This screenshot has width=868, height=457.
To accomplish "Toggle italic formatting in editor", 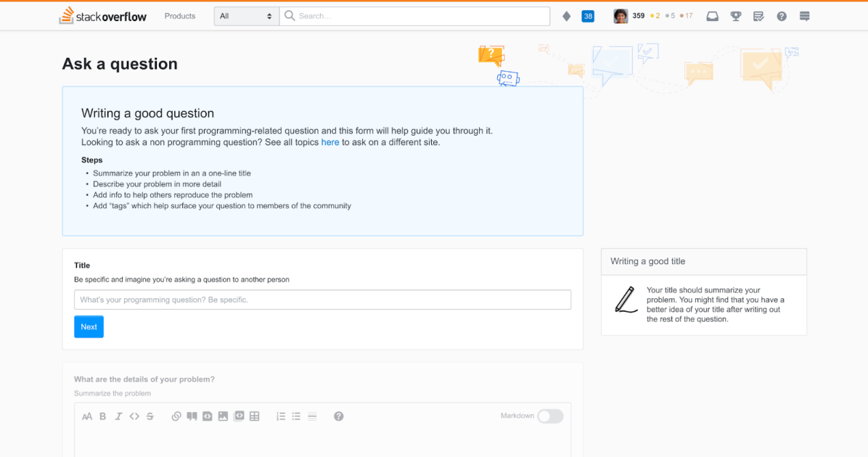I will click(x=118, y=416).
